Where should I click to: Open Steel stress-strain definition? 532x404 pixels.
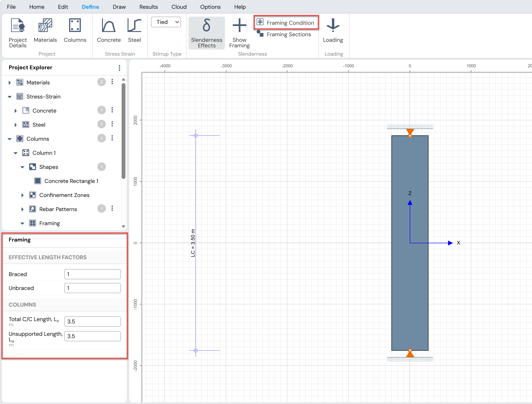click(134, 30)
